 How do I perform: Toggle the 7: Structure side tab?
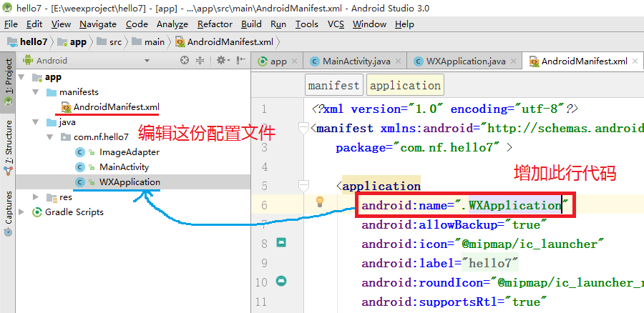pos(8,148)
